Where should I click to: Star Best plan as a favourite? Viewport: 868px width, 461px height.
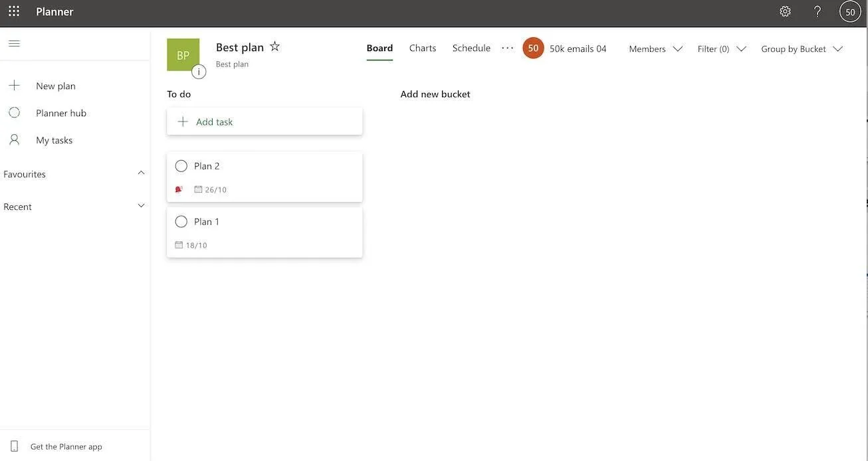coord(274,46)
